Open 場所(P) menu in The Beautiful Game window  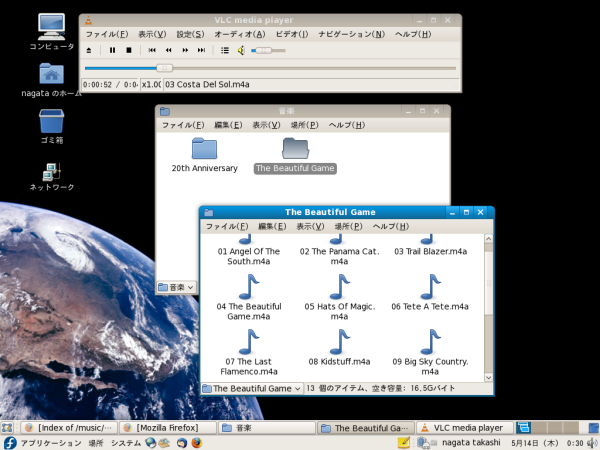[348, 227]
